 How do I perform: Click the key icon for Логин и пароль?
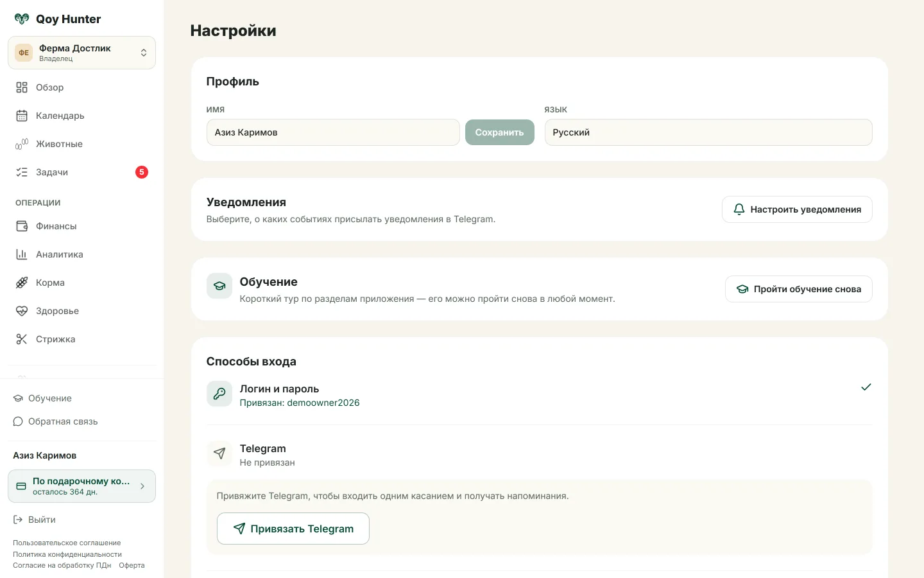click(219, 394)
